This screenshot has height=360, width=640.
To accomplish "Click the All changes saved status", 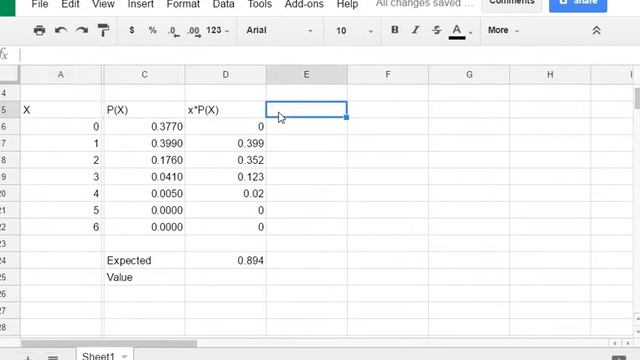I will pos(424,4).
